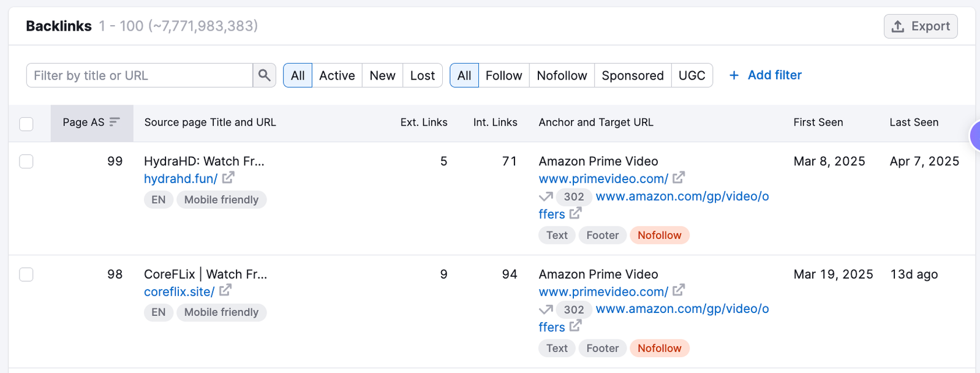Open primevideo.com via its external link icon
980x373 pixels.
[x=679, y=178]
